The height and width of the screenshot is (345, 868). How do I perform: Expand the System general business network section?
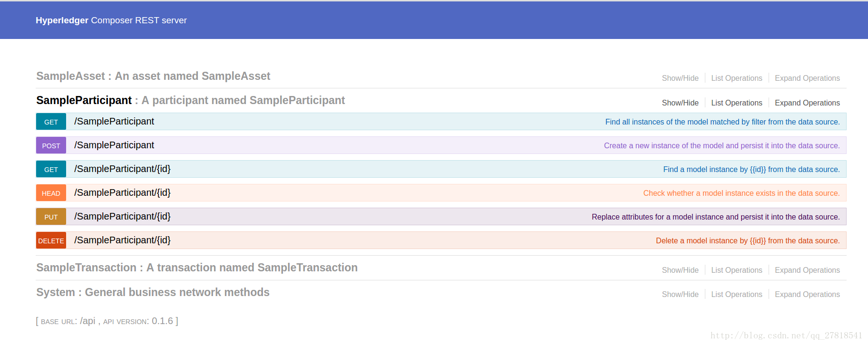coord(153,292)
